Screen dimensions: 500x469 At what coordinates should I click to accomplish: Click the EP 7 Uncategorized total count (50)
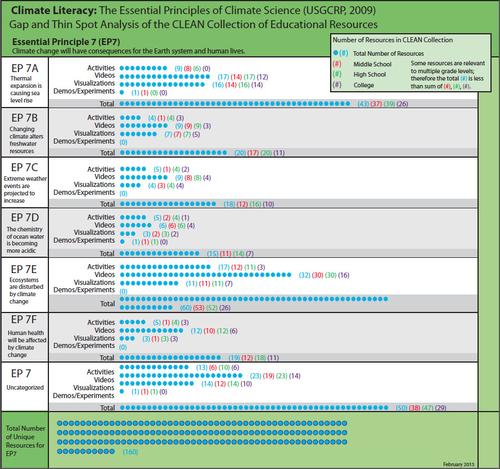coord(401,408)
